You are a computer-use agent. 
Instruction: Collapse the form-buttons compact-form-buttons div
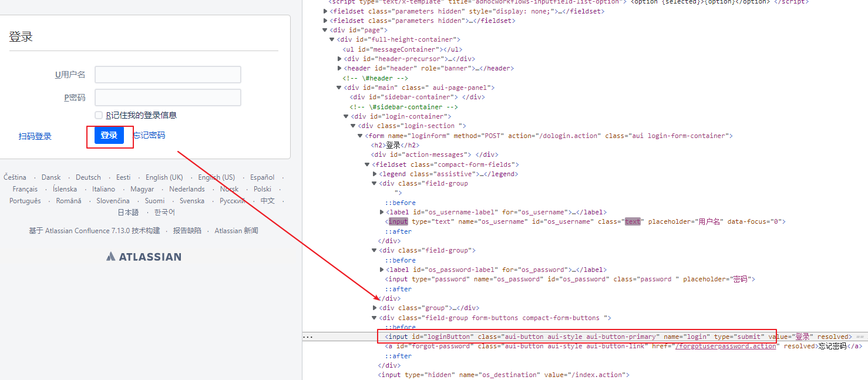(x=375, y=318)
